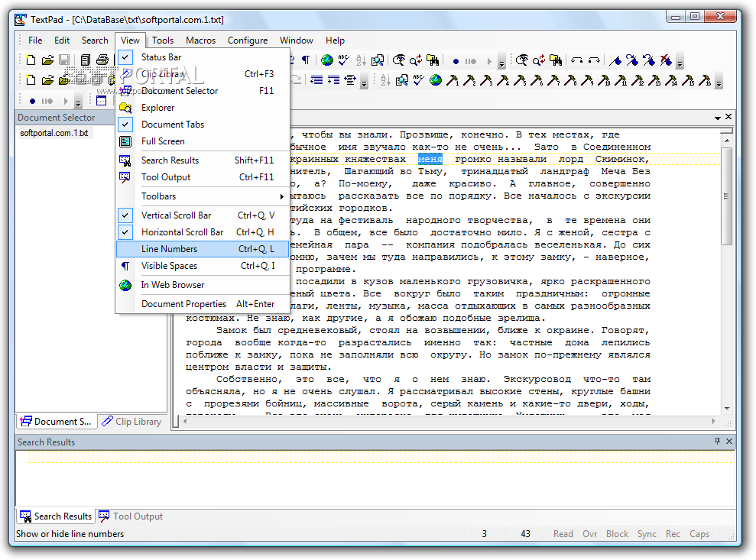Run user tool hammer number 3
The image size is (756, 560).
click(486, 80)
